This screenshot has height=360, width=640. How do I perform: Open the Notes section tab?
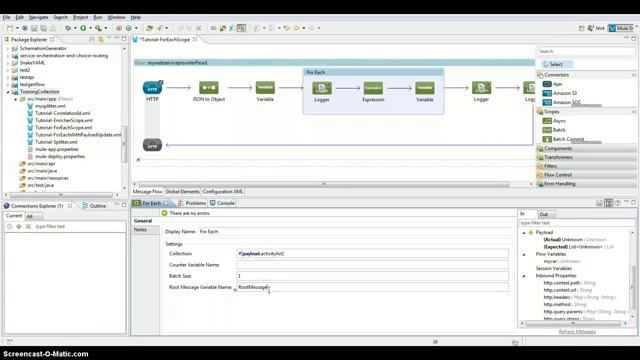point(145,230)
